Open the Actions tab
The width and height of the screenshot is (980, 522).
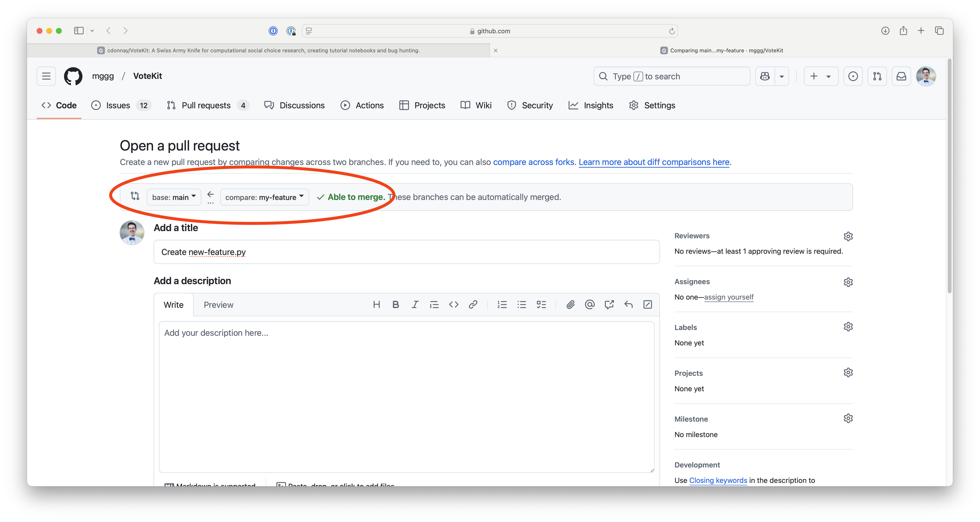tap(362, 105)
